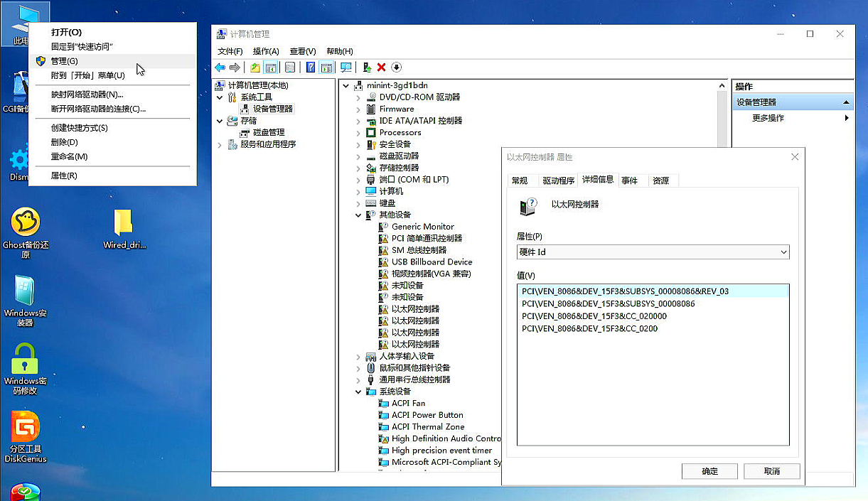Collapse the 其他设备 category

pyautogui.click(x=358, y=215)
